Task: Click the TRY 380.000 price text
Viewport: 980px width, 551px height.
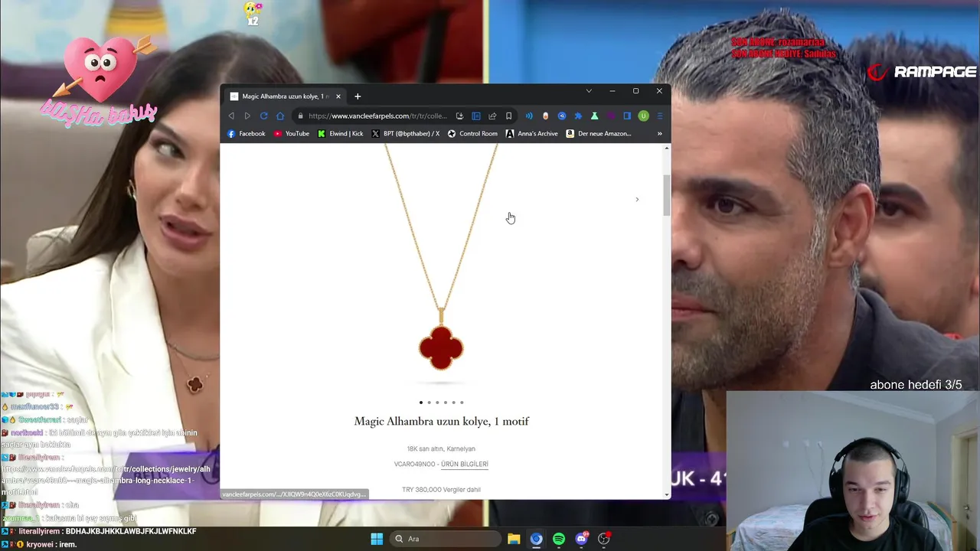Action: (441, 490)
